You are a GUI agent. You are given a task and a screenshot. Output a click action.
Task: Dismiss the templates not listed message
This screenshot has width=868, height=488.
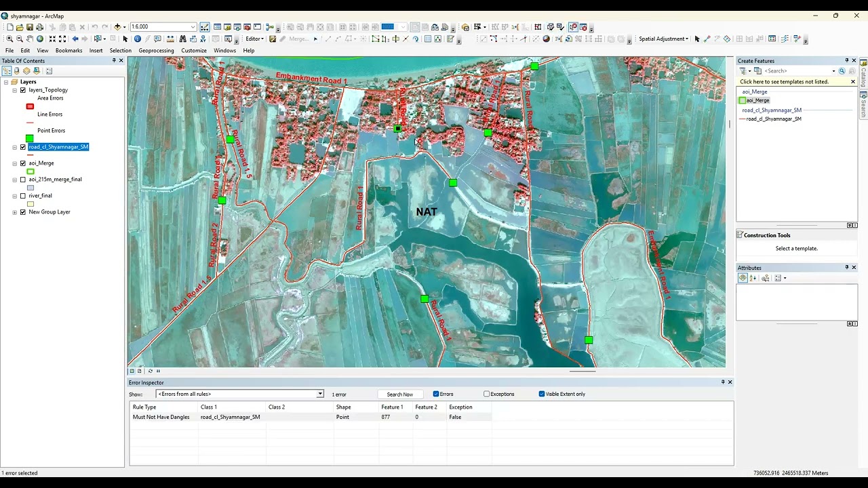point(852,82)
